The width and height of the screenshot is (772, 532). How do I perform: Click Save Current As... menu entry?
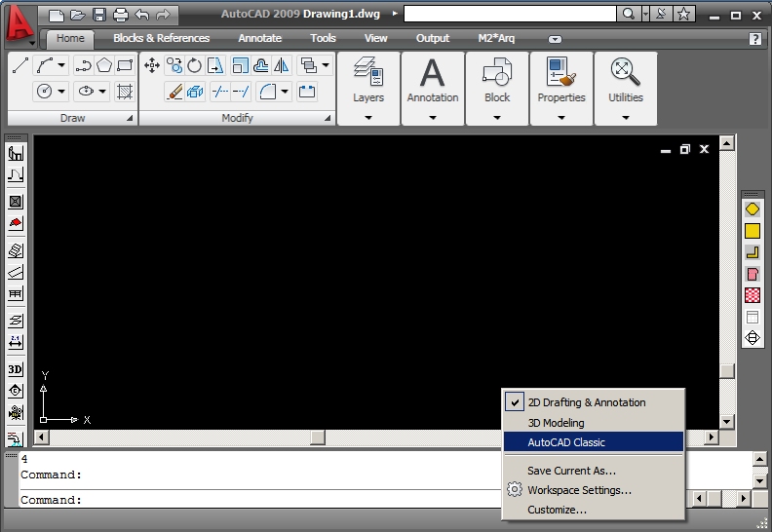tap(571, 471)
